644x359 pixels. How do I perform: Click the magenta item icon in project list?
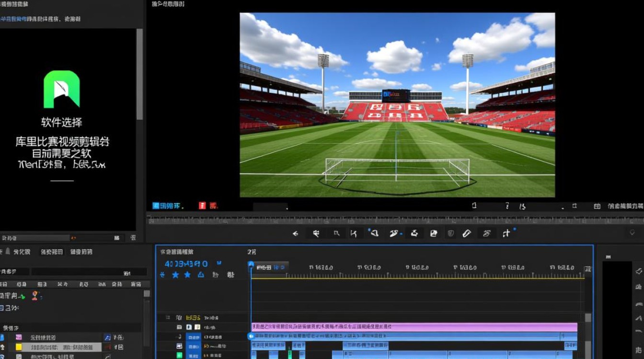point(19,337)
